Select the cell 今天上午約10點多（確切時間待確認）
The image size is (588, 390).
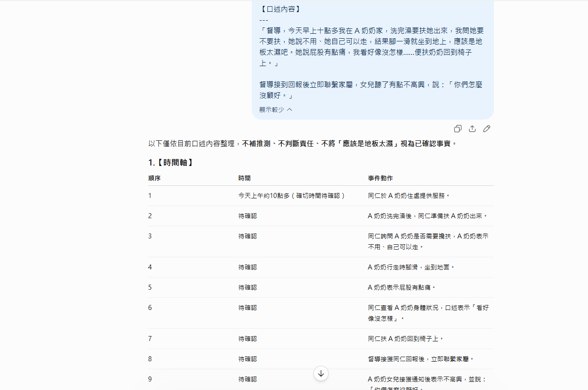[x=292, y=196]
